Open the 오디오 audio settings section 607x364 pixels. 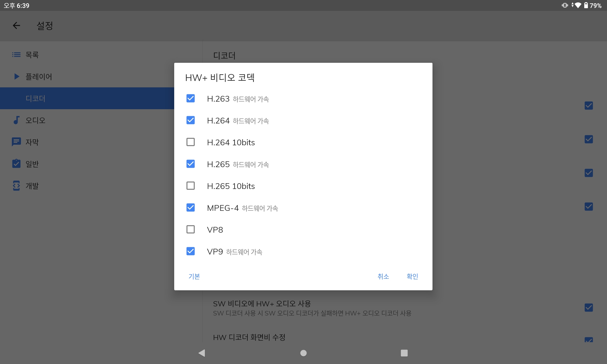pyautogui.click(x=35, y=120)
